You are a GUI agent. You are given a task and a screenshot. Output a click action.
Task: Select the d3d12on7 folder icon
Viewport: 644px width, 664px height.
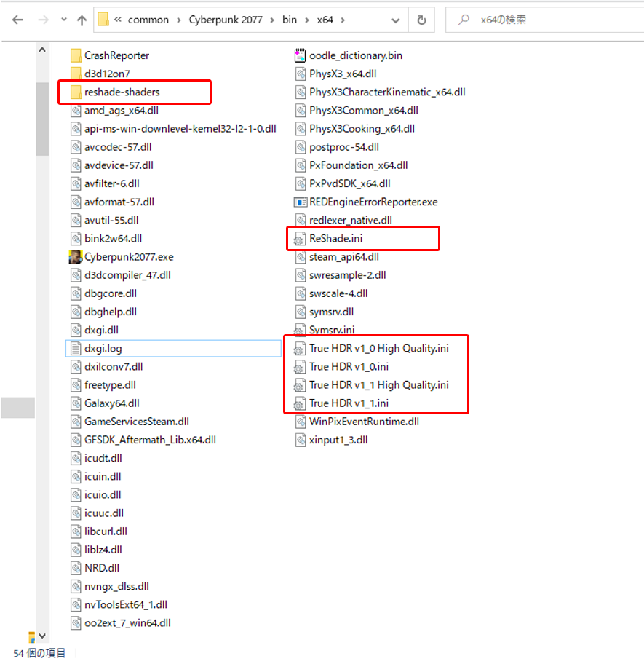tap(76, 74)
